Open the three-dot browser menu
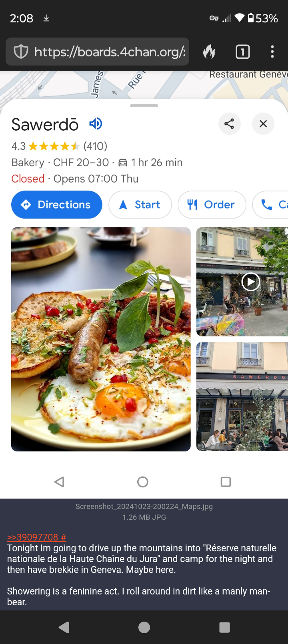This screenshot has height=644, width=288. [x=272, y=52]
